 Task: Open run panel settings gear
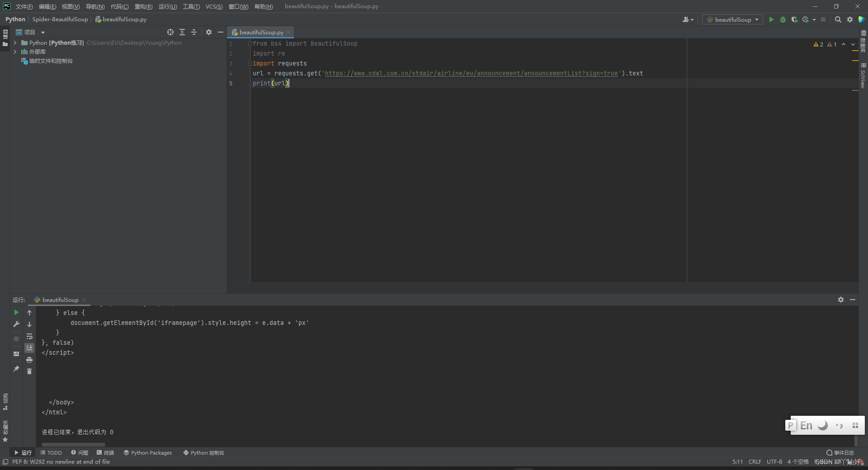point(841,300)
